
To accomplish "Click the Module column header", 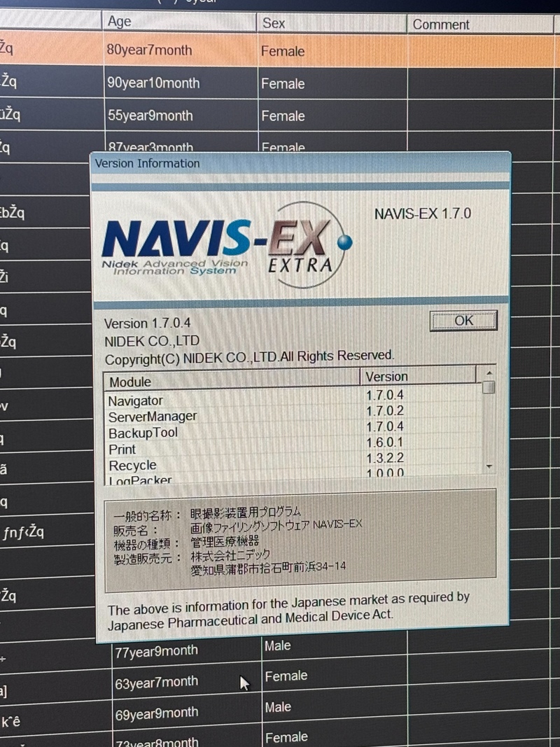I will pyautogui.click(x=231, y=382).
